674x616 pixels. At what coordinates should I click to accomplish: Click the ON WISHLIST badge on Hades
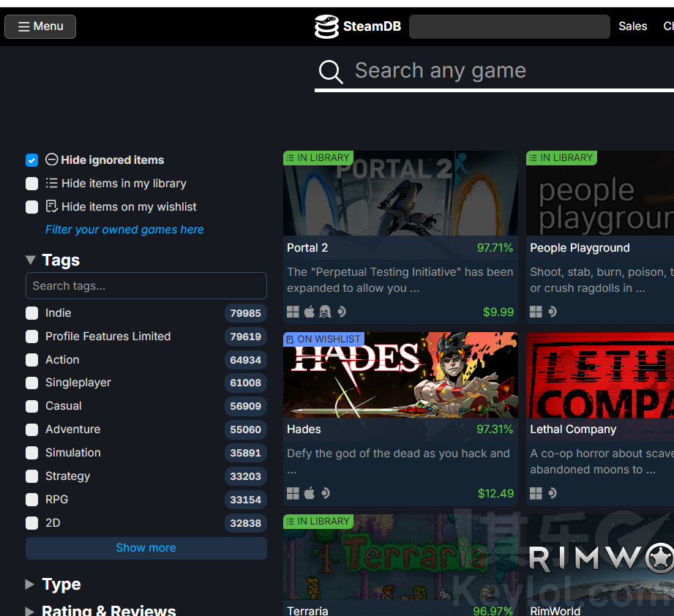pos(323,339)
